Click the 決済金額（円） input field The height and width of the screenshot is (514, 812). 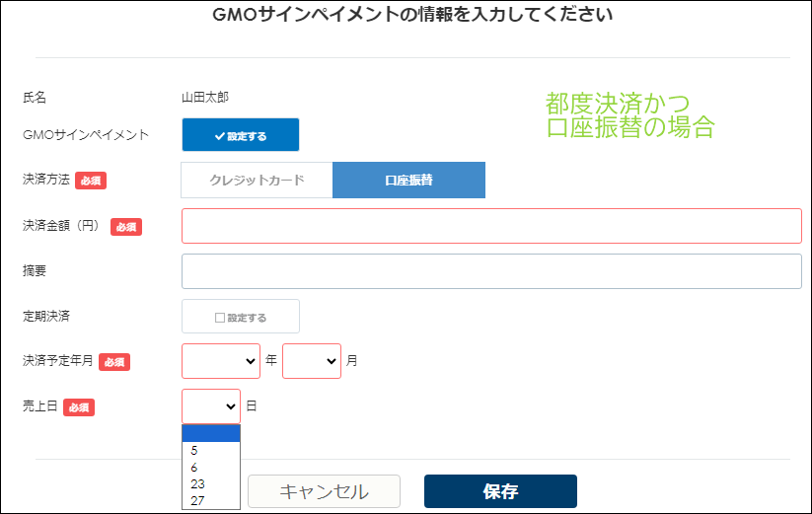(x=491, y=226)
